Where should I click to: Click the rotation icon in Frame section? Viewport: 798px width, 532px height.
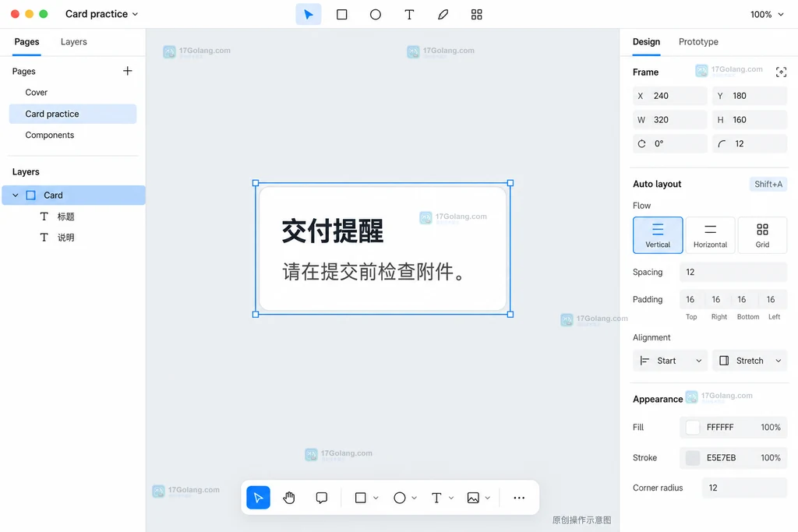point(642,143)
